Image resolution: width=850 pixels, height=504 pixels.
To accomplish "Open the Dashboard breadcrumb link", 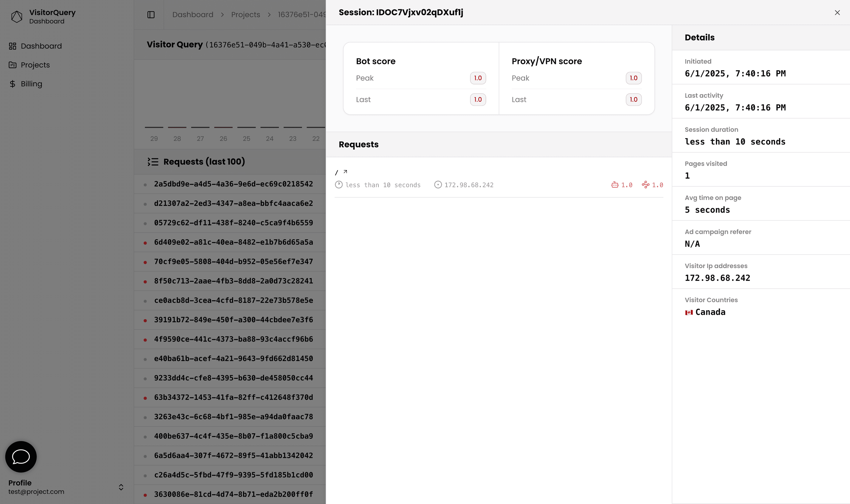I will (x=193, y=15).
